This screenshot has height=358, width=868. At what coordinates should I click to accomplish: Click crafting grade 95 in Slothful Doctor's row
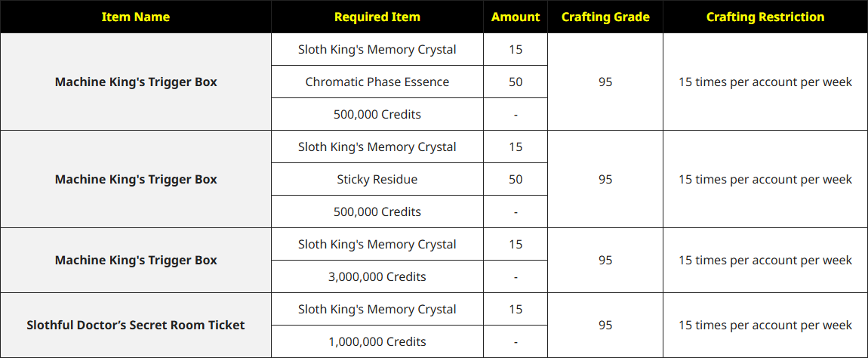click(x=605, y=325)
